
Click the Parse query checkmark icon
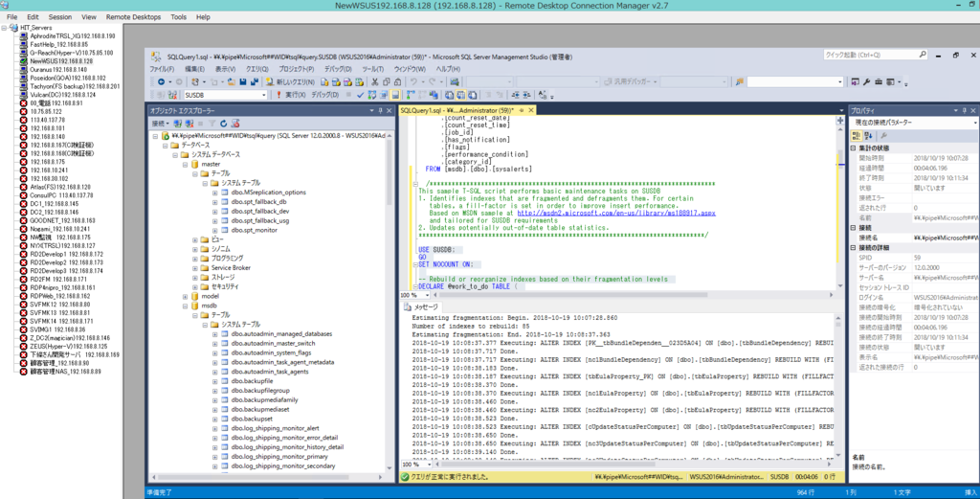click(360, 95)
